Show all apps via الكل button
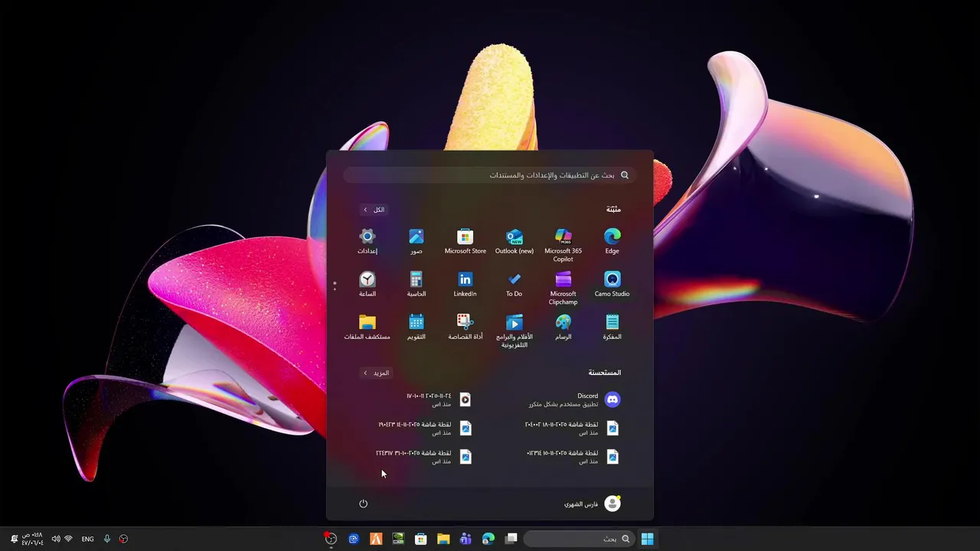Image resolution: width=980 pixels, height=551 pixels. point(374,210)
